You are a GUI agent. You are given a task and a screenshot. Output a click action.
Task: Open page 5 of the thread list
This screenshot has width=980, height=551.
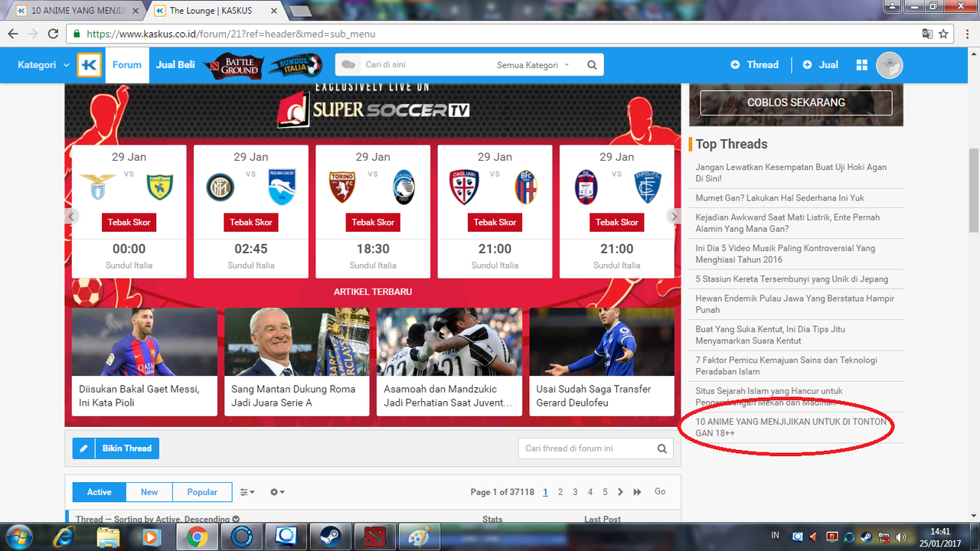(605, 492)
